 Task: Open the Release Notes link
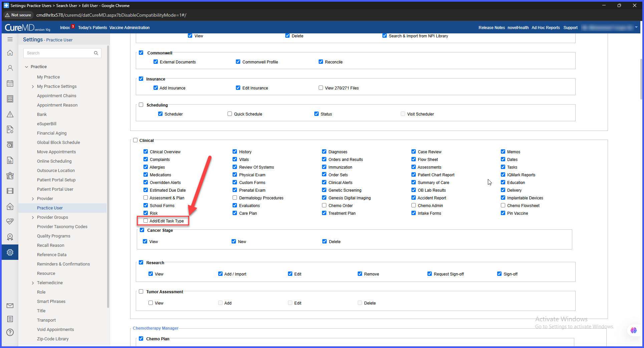pyautogui.click(x=492, y=28)
